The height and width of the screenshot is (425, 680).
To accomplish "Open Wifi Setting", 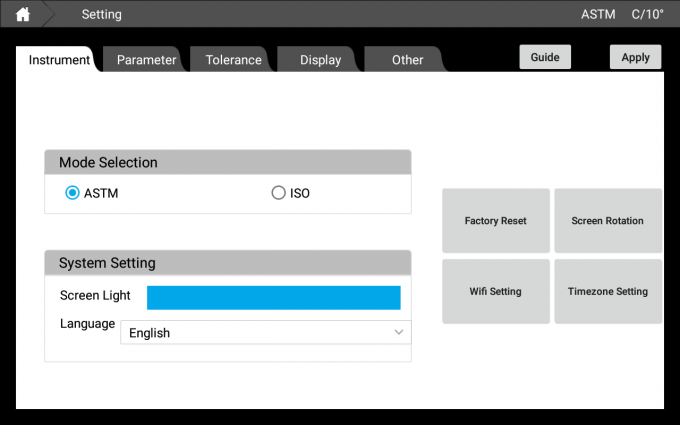I will (x=496, y=291).
